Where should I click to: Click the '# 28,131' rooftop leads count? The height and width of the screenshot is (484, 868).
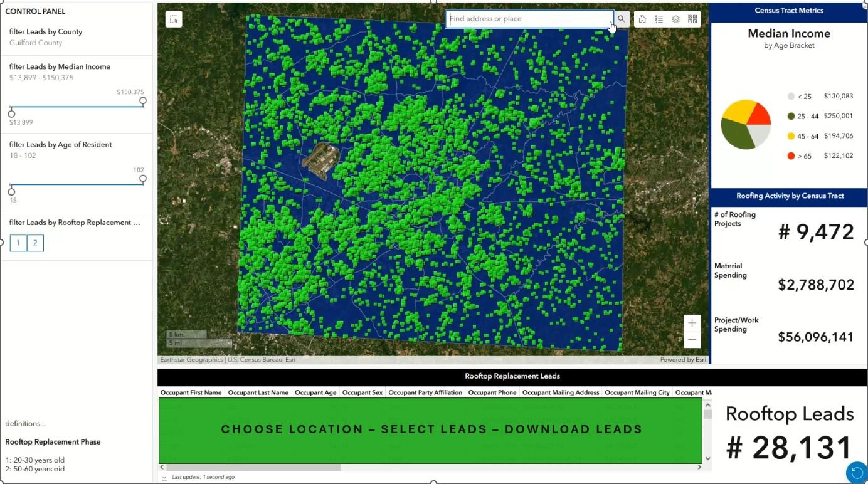[789, 448]
